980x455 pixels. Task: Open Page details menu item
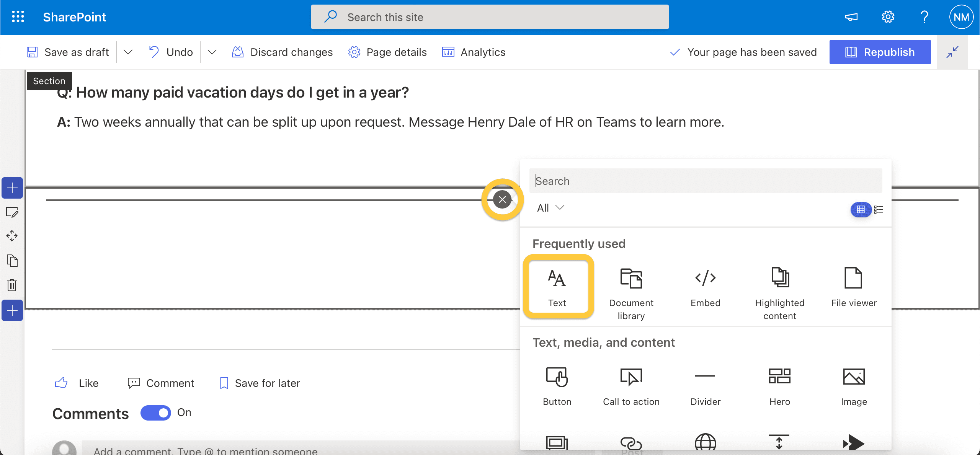(x=387, y=52)
